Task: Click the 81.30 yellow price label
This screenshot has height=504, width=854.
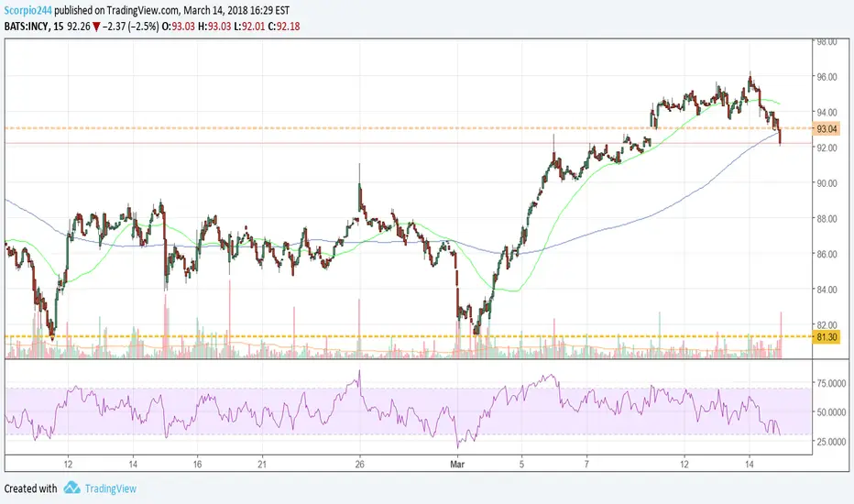Action: tap(827, 337)
